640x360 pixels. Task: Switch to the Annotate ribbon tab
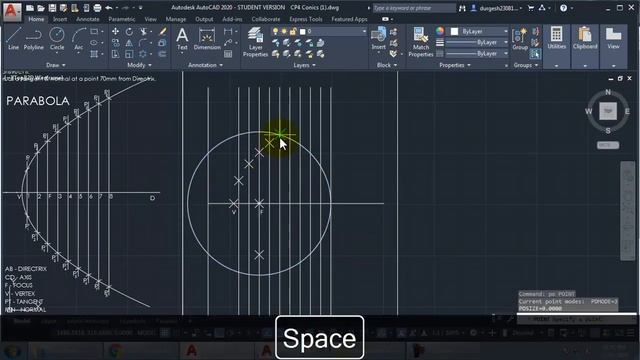coord(88,19)
